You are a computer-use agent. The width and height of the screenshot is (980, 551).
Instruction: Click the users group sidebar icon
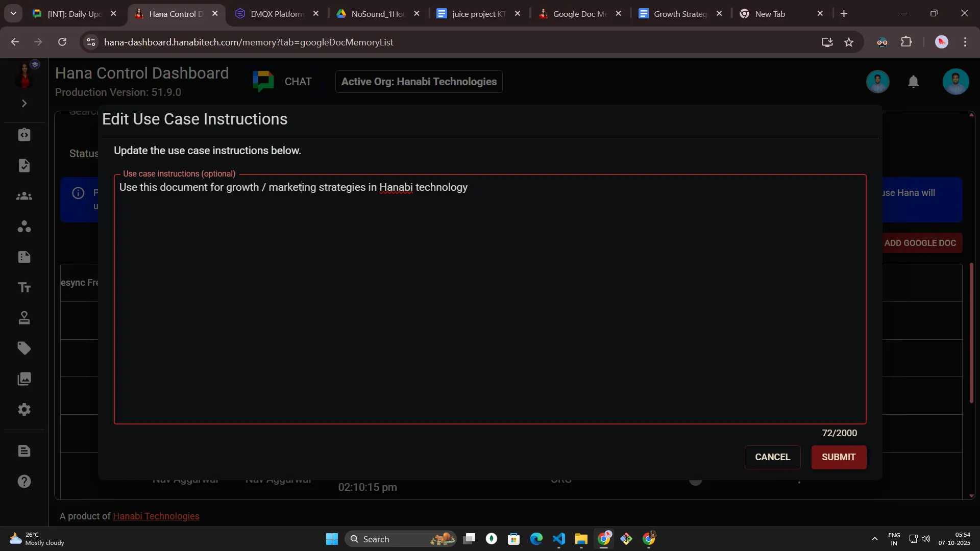[x=24, y=196]
